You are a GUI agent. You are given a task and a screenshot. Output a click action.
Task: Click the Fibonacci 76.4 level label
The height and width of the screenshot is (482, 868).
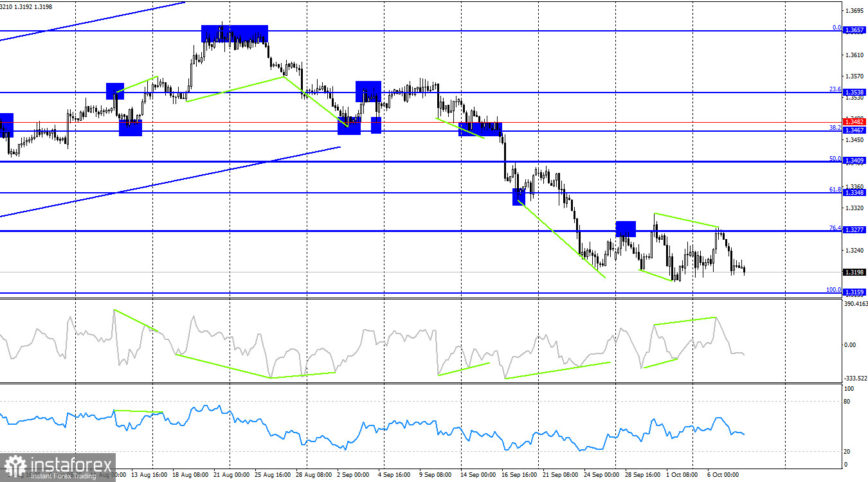[835, 227]
